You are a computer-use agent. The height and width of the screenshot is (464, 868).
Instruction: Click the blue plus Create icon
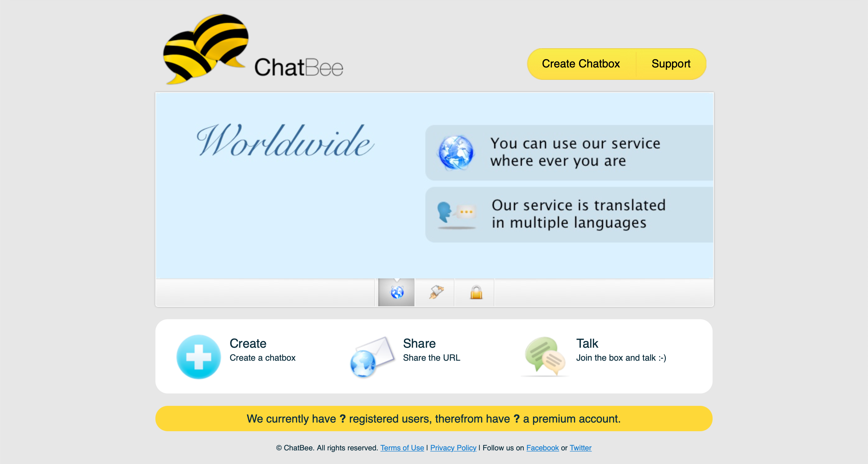(198, 357)
